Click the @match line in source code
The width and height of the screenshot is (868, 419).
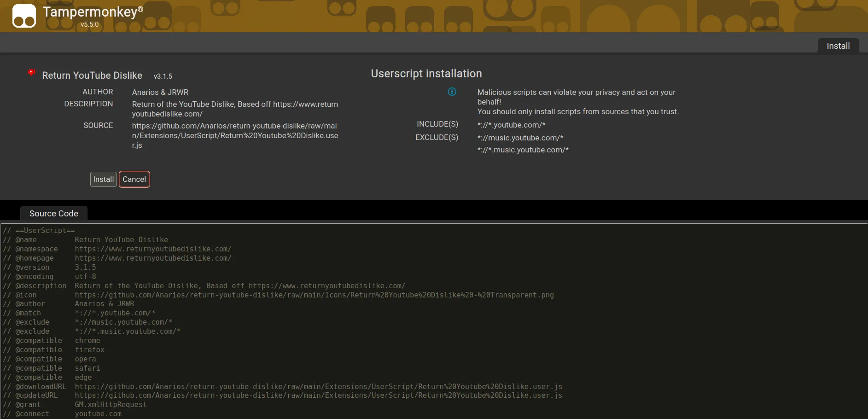pos(79,313)
